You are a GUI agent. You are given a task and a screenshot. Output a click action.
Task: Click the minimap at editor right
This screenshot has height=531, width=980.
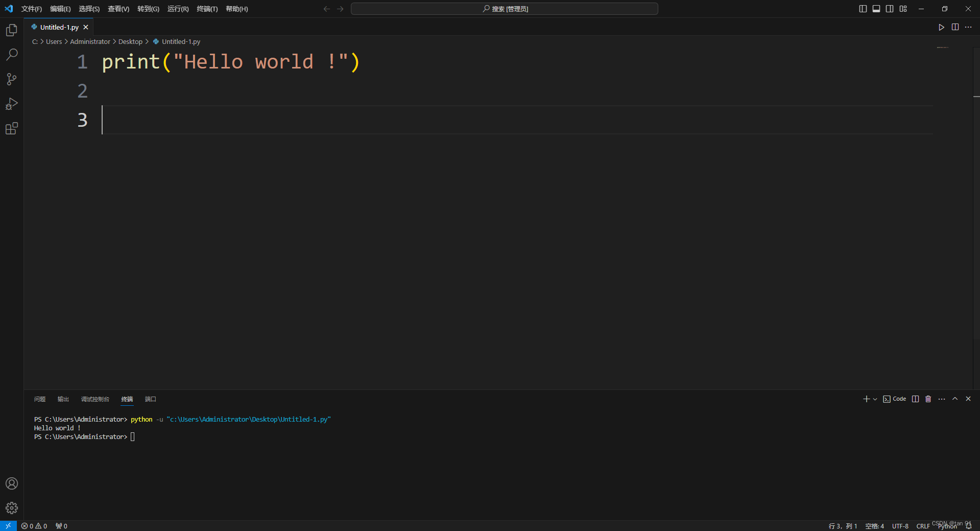pos(943,48)
